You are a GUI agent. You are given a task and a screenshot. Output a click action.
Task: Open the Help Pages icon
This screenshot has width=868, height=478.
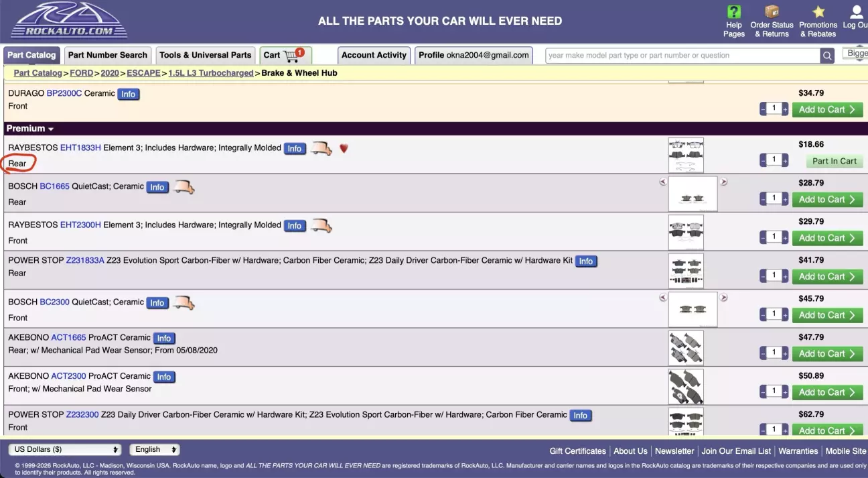click(734, 13)
